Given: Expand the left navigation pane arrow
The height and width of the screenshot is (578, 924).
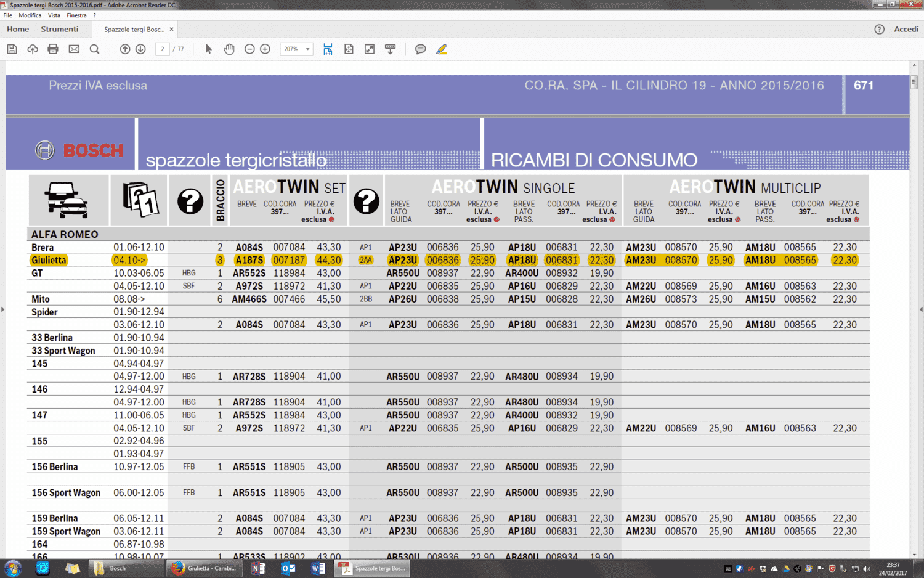Looking at the screenshot, I should coord(2,309).
